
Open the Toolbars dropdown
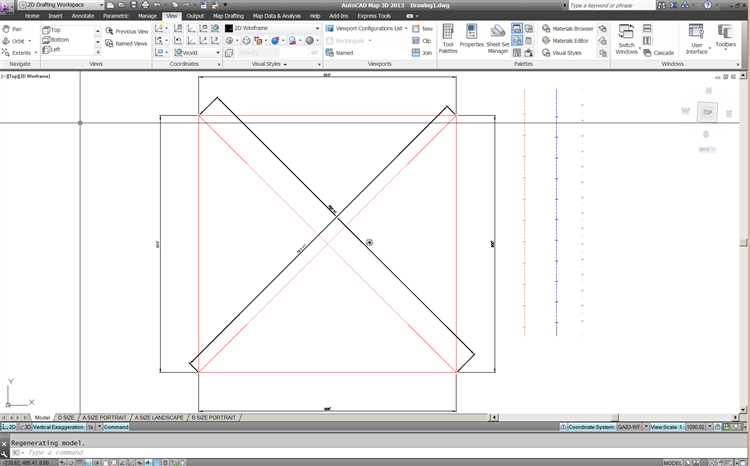(x=726, y=36)
